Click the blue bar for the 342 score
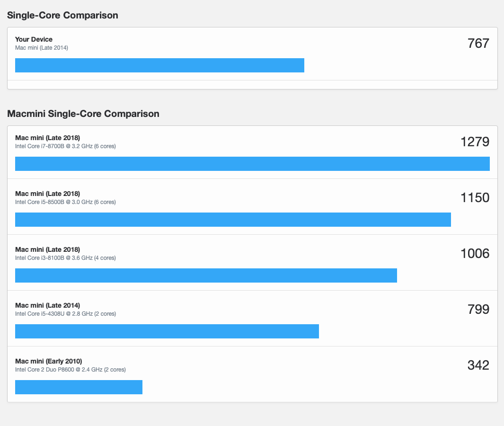 click(x=79, y=387)
